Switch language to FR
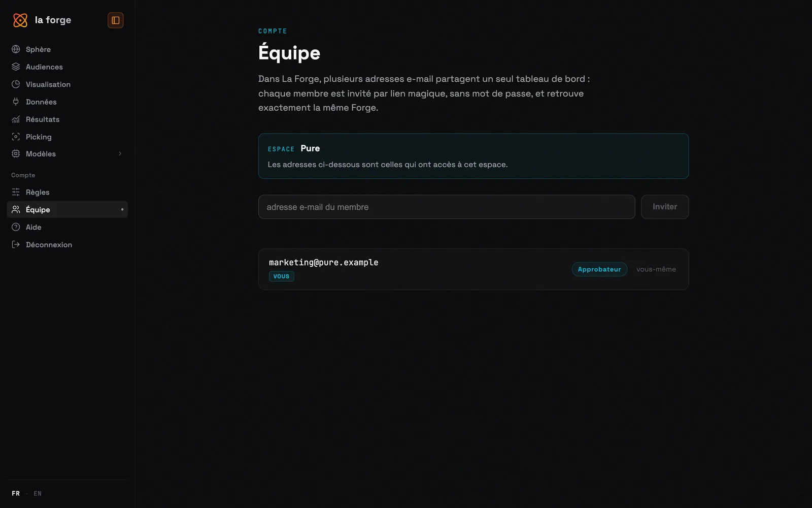812x508 pixels. pos(16,493)
